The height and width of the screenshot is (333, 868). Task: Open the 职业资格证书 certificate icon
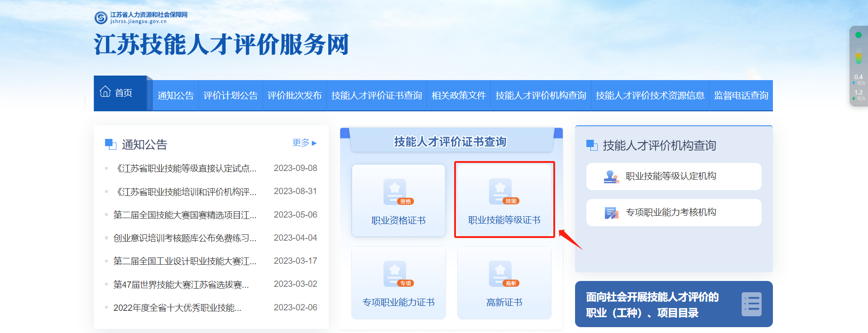click(395, 192)
